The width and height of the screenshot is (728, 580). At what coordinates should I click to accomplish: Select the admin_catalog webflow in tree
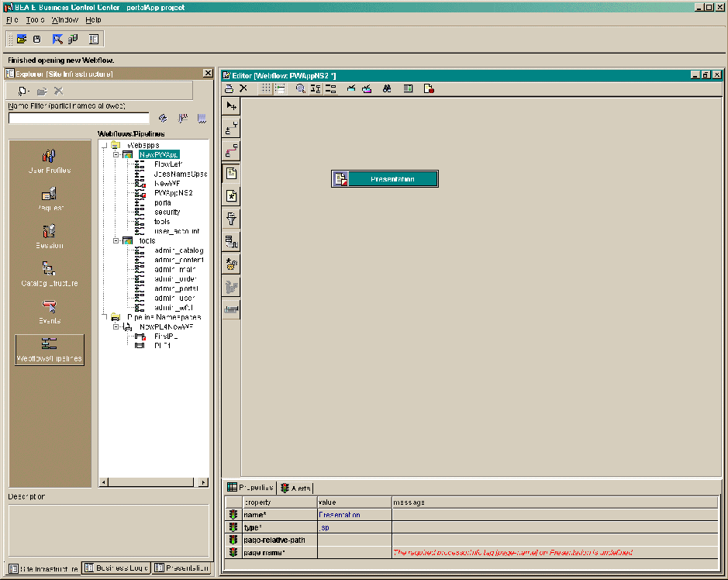click(x=179, y=250)
